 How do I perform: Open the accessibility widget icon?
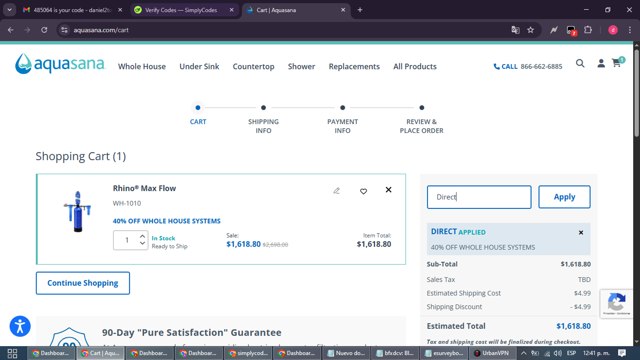tap(20, 326)
